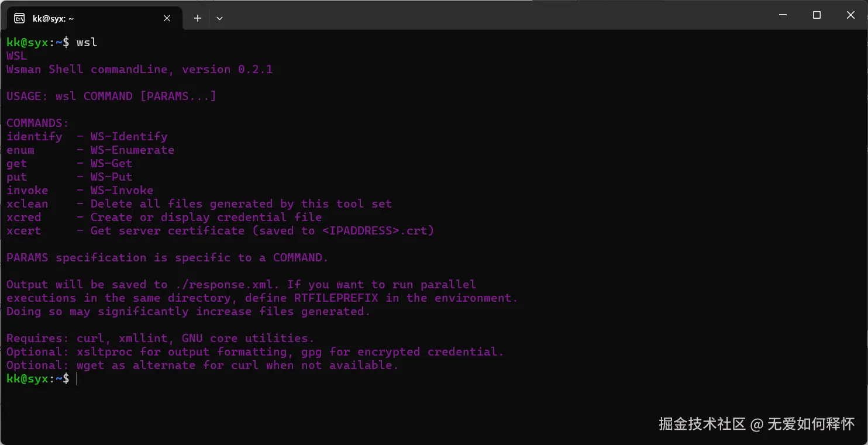The height and width of the screenshot is (445, 868).
Task: Click the 'xclean' command name
Action: coord(27,204)
